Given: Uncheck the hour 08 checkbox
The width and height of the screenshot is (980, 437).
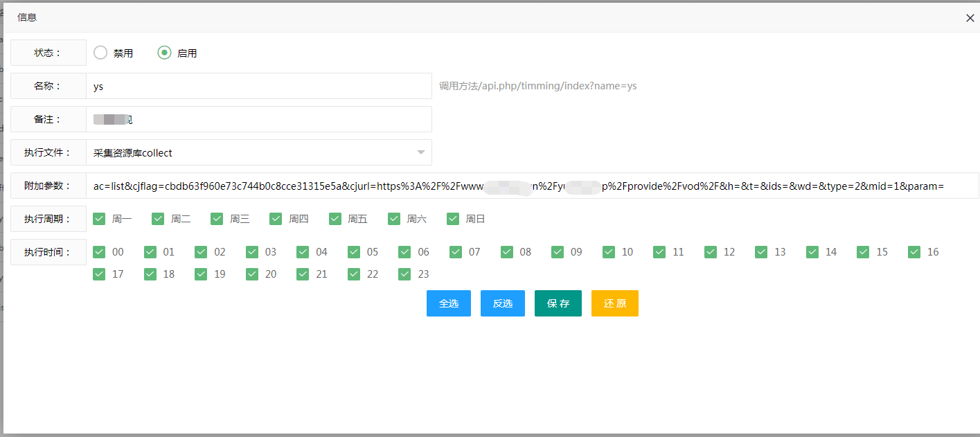Looking at the screenshot, I should pos(507,252).
